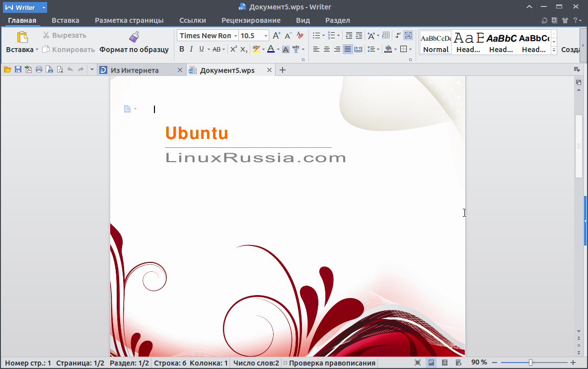
Task: Open the Writer application menu arrow
Action: pos(44,7)
